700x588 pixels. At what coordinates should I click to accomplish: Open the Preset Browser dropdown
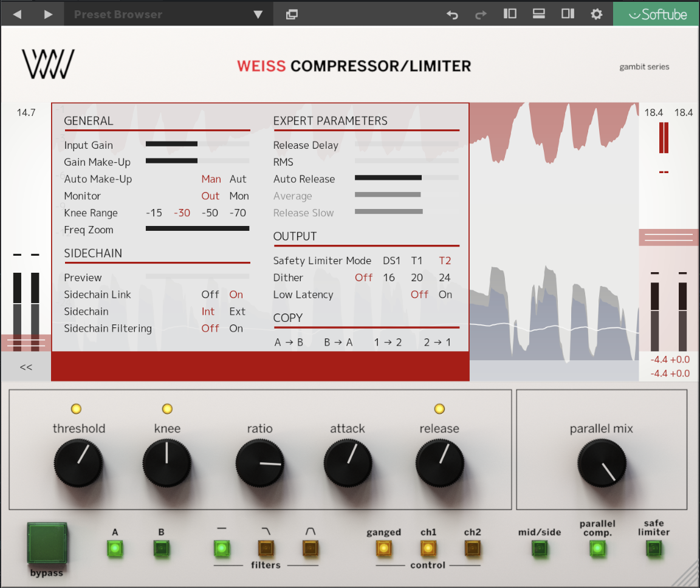click(258, 14)
